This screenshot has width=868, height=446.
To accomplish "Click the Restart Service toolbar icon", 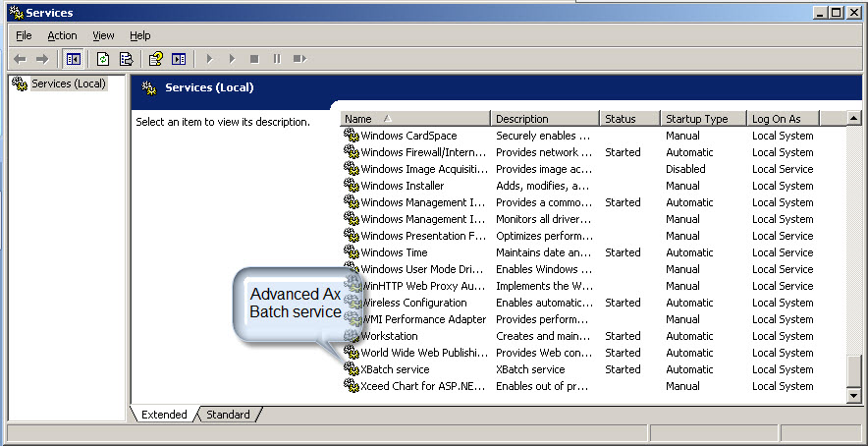I will point(299,59).
